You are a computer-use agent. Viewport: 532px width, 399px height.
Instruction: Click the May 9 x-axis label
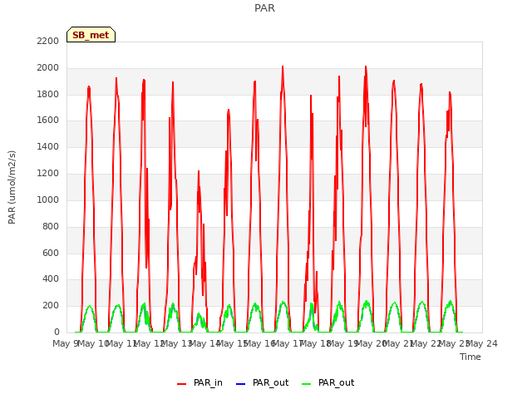pyautogui.click(x=66, y=343)
